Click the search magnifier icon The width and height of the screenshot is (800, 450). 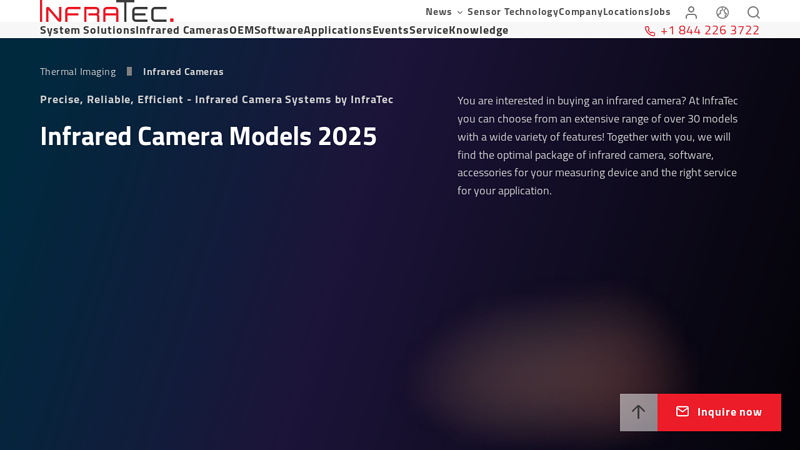coord(754,12)
